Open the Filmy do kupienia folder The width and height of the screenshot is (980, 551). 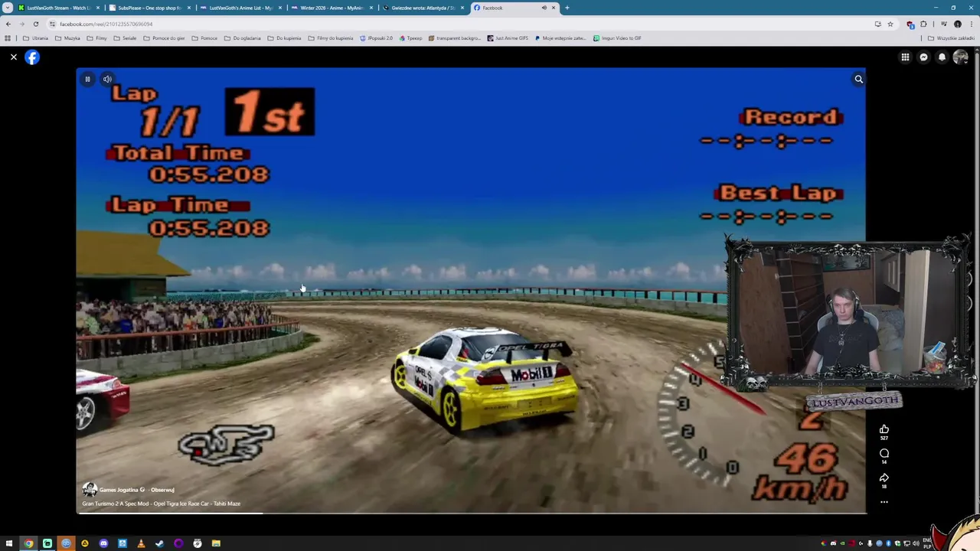point(331,38)
